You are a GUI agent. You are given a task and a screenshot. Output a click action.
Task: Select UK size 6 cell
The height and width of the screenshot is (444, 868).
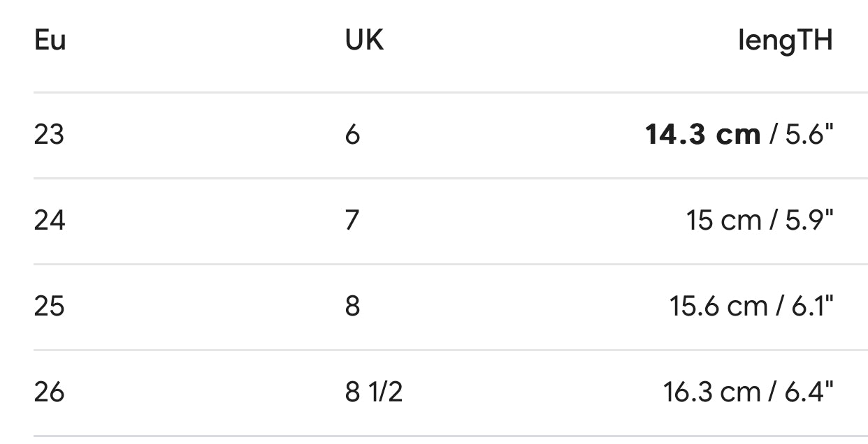[352, 134]
